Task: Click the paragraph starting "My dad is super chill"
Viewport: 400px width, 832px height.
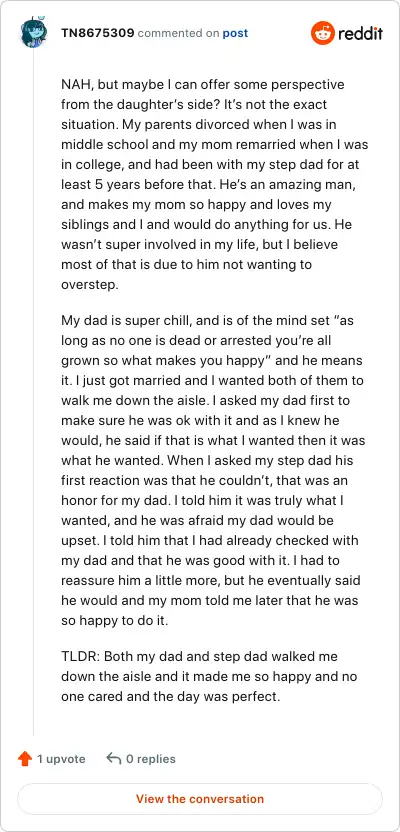Action: [x=214, y=470]
